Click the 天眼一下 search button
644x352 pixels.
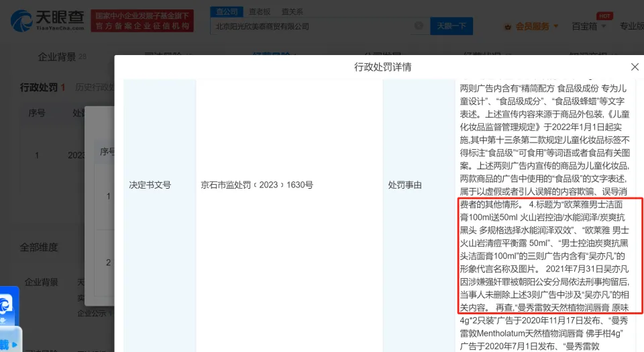click(451, 26)
